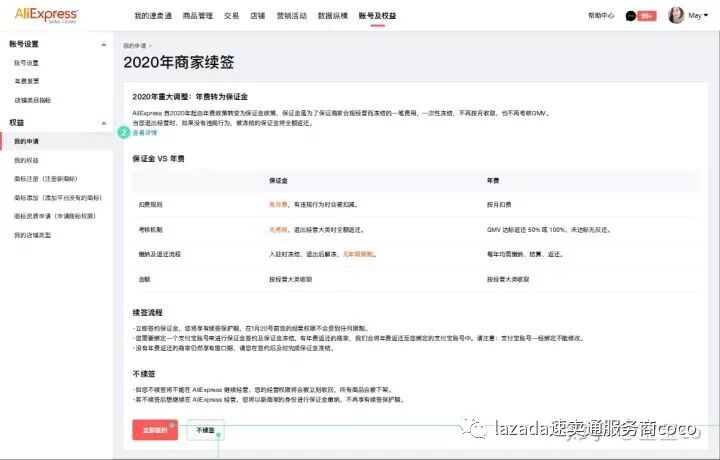Click the cell starting with 入驻时冻结

(x=323, y=254)
